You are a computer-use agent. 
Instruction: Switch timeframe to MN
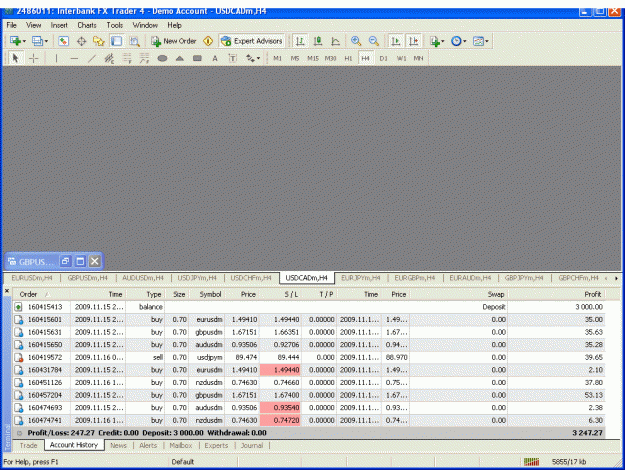[418, 58]
